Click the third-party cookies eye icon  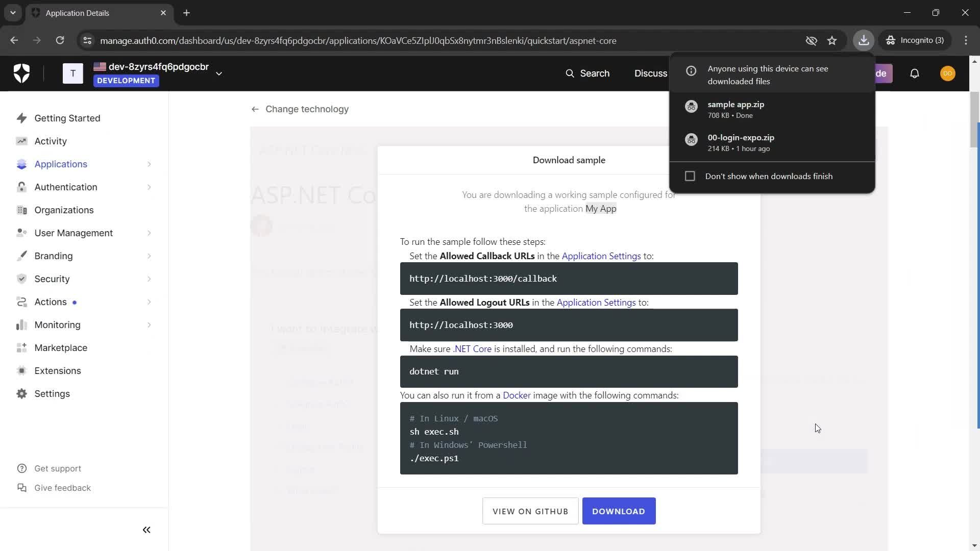tap(811, 40)
